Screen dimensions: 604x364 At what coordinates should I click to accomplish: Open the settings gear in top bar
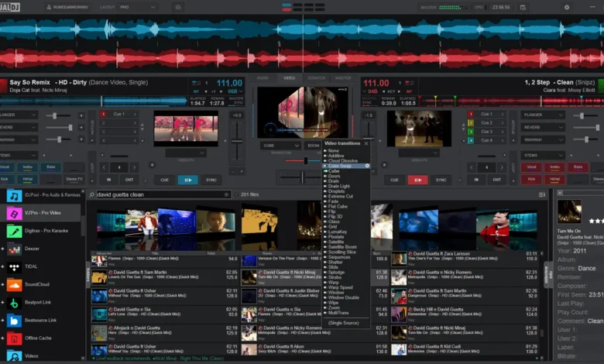[x=567, y=7]
